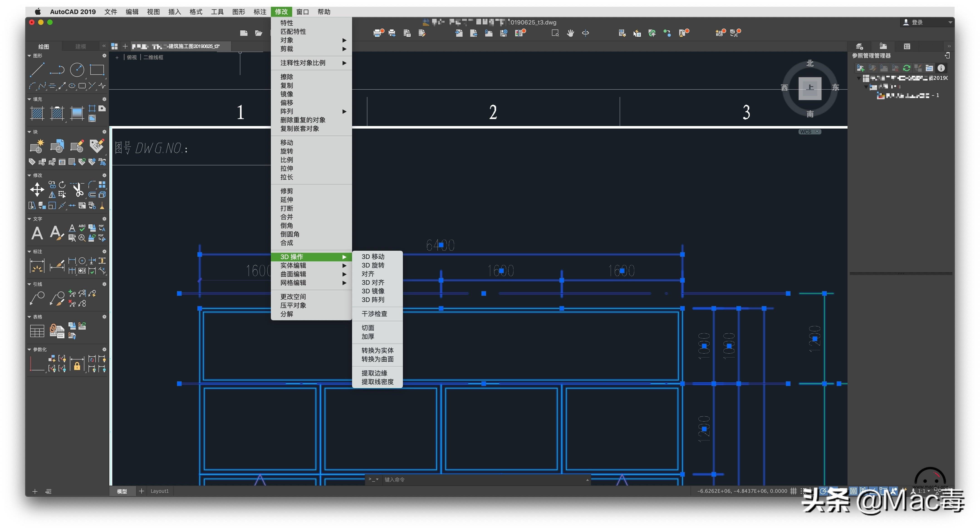Toggle polar tracking in the status bar

coord(823,491)
